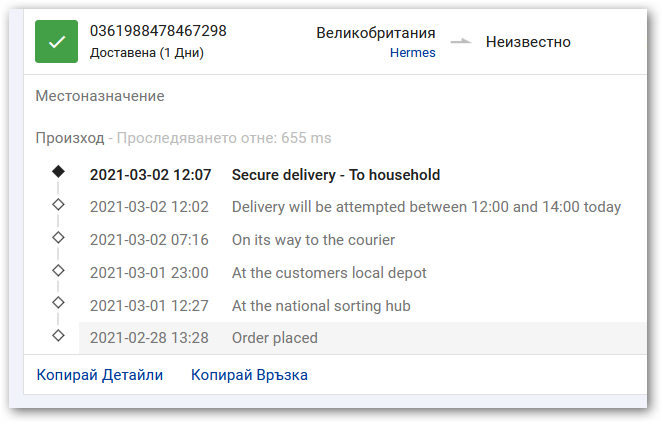Click Копирай Връзка link

(249, 376)
